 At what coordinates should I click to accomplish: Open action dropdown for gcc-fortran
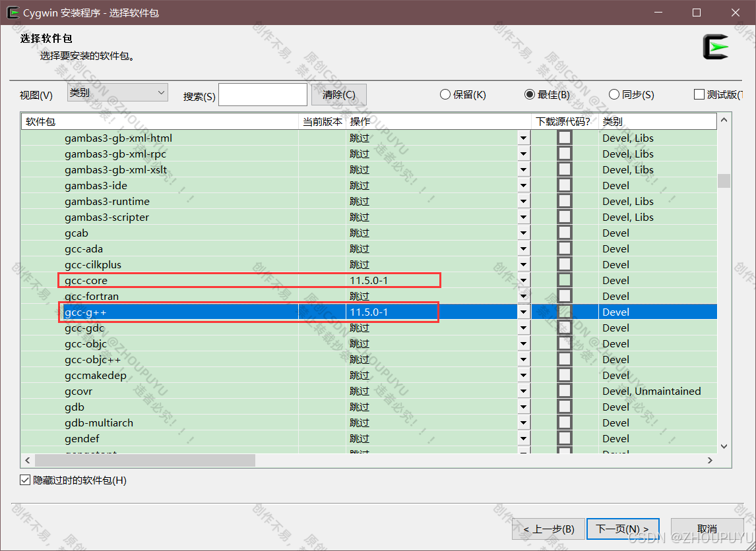524,296
